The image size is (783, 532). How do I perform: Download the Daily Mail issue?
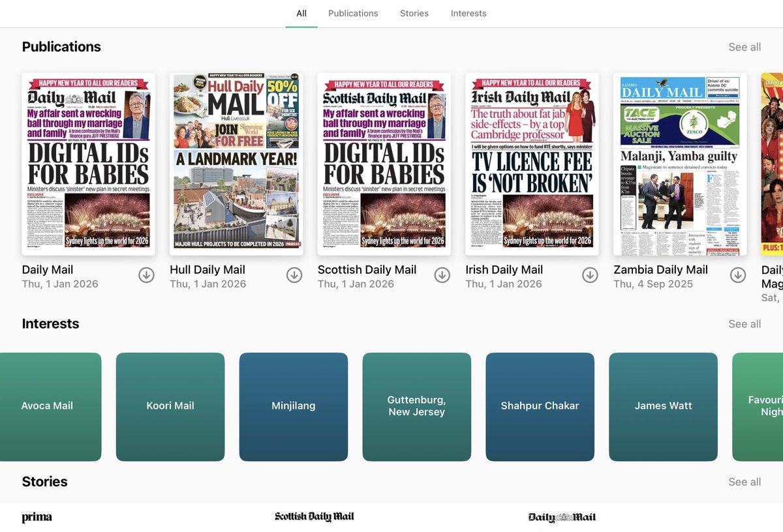[146, 275]
